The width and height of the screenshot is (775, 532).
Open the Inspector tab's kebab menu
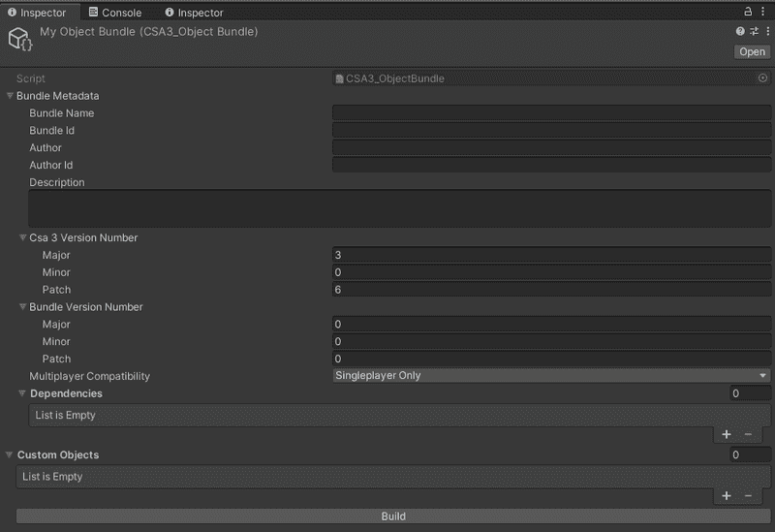764,12
